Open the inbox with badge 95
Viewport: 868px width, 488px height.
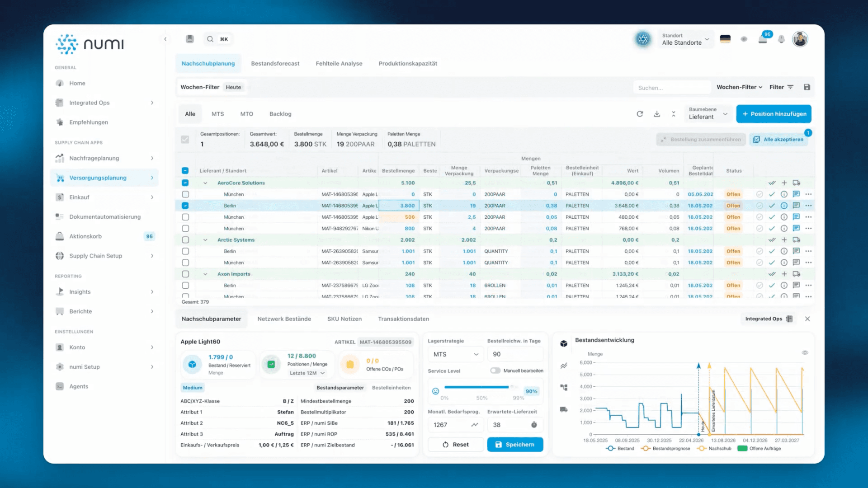pyautogui.click(x=763, y=39)
